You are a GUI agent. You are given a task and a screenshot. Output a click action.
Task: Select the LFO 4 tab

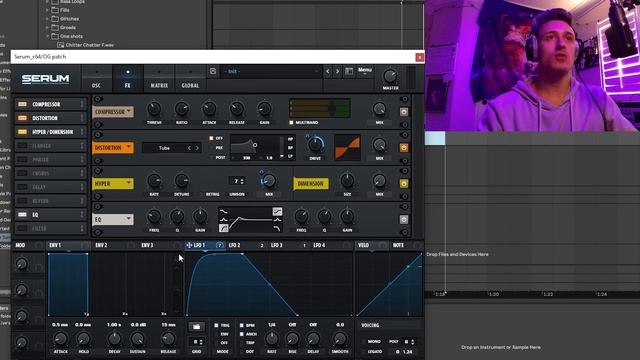tap(319, 245)
